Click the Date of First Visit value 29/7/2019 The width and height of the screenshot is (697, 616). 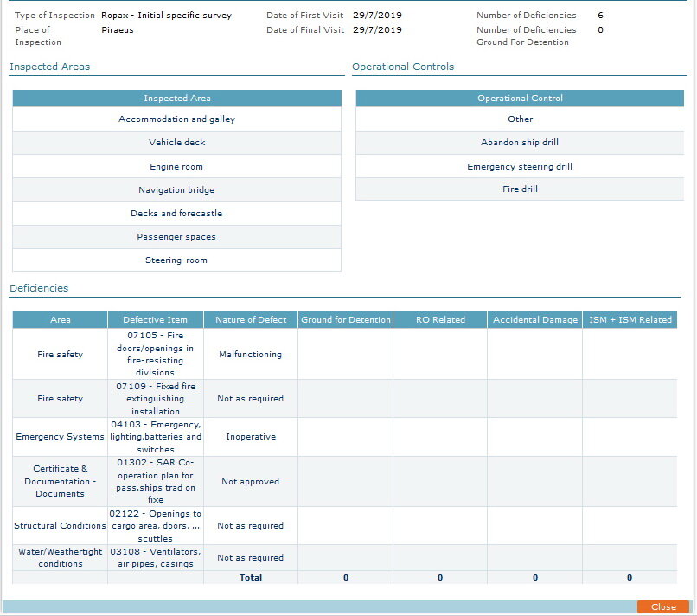[377, 15]
